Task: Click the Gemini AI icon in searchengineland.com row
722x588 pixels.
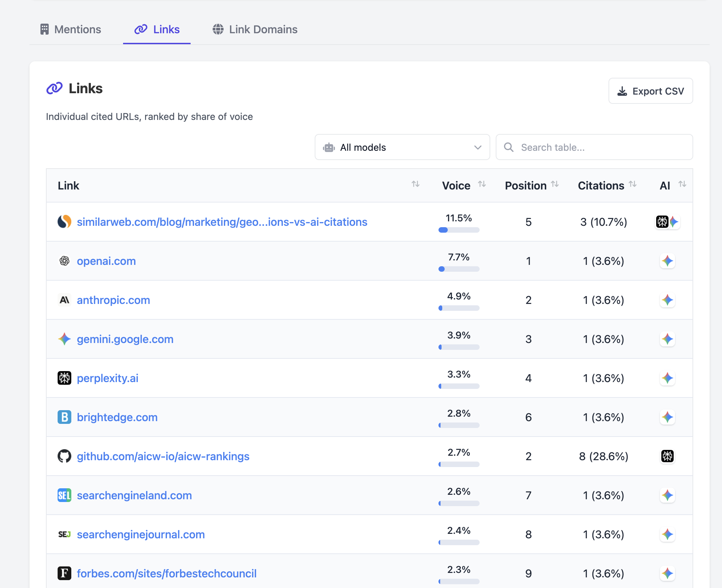Action: click(667, 495)
